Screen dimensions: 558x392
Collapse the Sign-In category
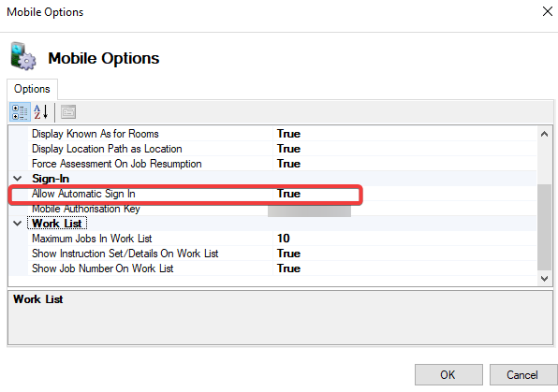click(18, 179)
